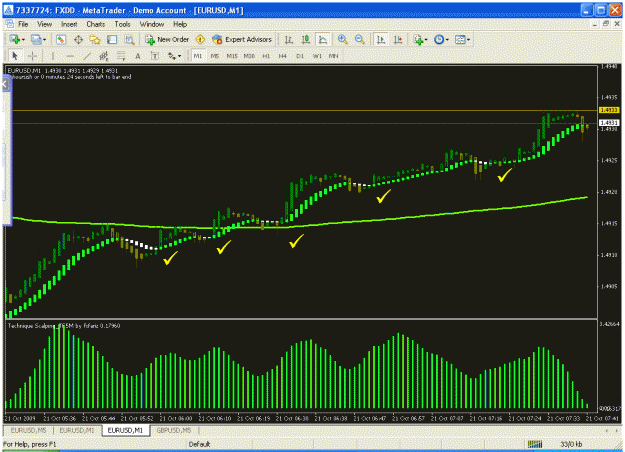Toggle the Expert Advisors button
The height and width of the screenshot is (452, 625).
point(242,39)
